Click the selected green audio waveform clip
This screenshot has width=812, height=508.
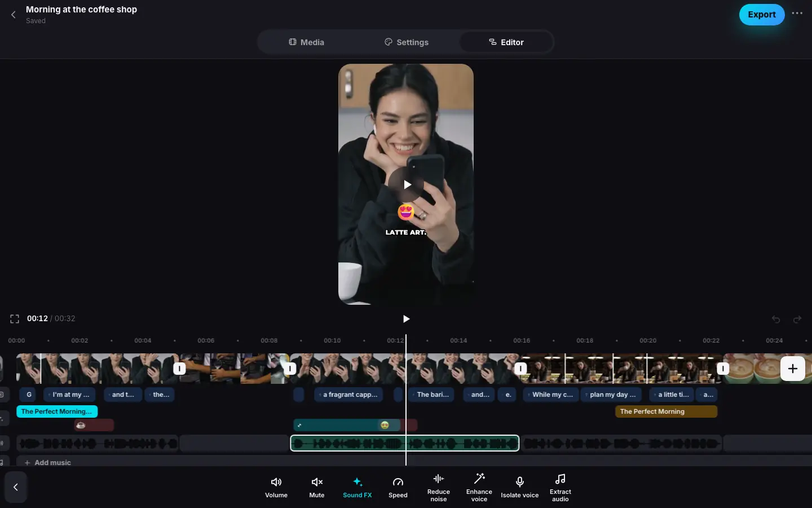click(x=404, y=443)
